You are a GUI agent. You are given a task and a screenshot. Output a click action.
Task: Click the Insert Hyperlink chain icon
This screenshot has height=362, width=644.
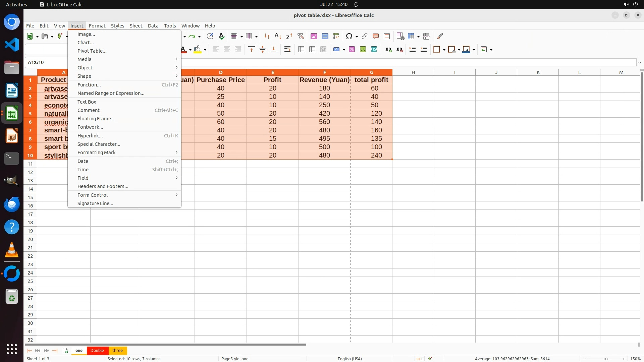[x=365, y=36]
